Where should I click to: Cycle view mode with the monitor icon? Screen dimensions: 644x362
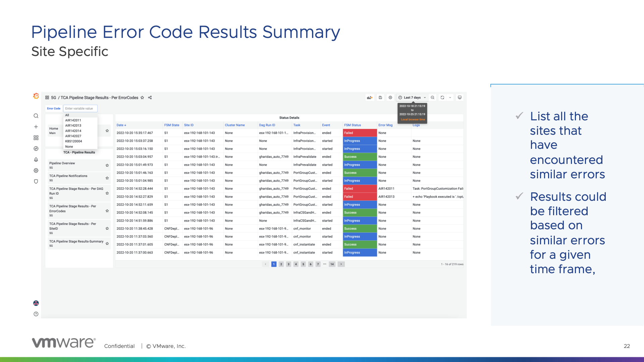[460, 98]
